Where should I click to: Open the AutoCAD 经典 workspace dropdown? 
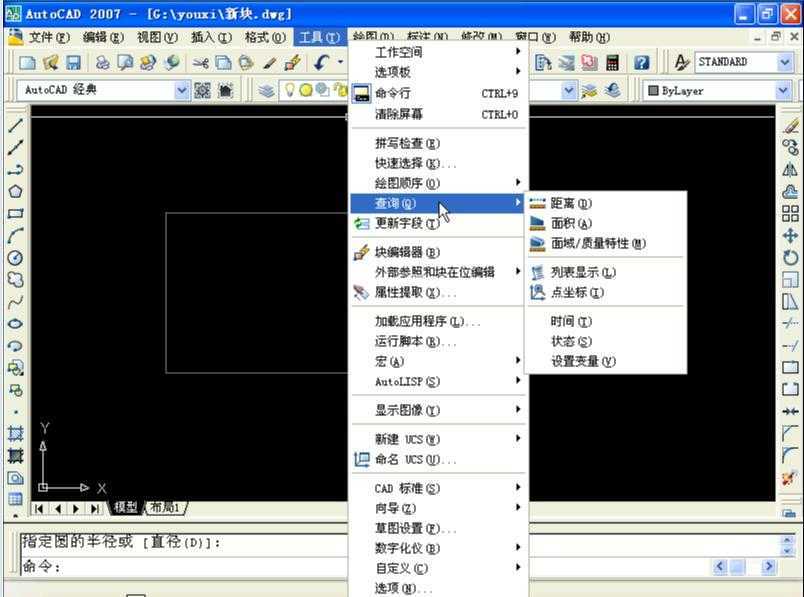(182, 91)
